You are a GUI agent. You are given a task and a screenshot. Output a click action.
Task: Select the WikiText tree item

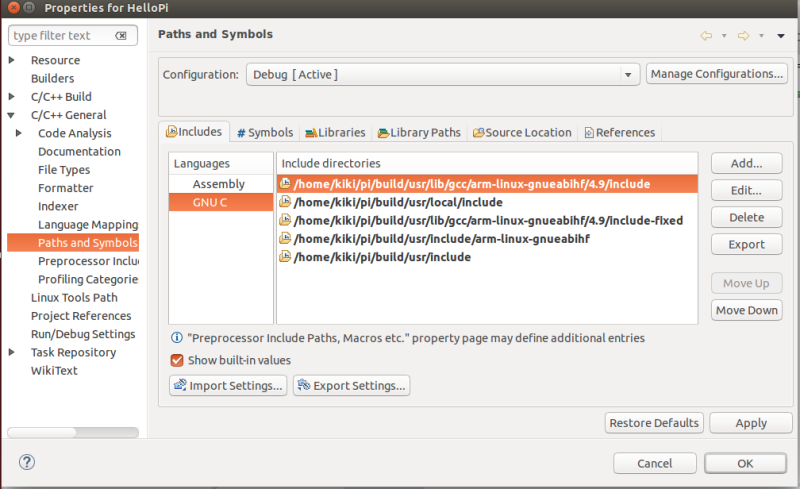[54, 371]
